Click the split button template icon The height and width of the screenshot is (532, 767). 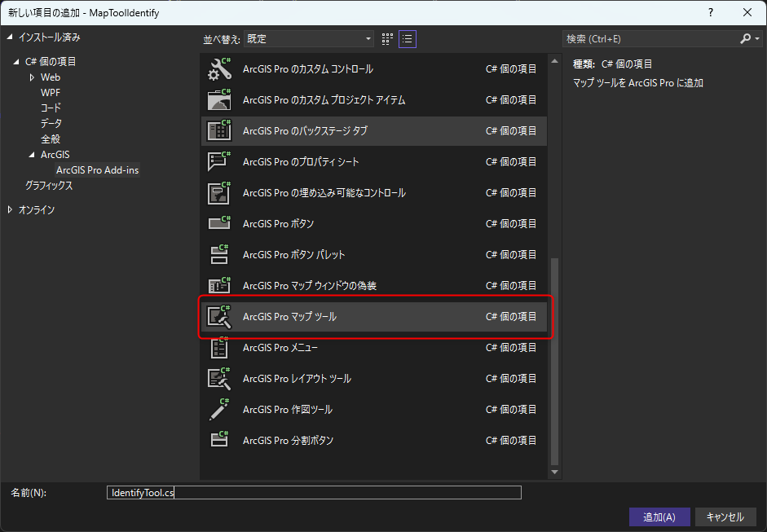219,440
